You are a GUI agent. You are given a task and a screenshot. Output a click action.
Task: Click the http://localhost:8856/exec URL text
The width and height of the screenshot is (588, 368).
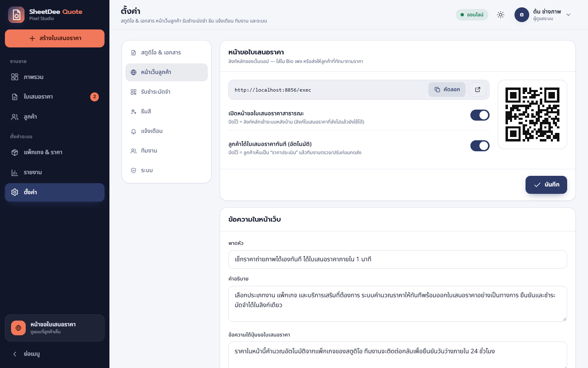[x=273, y=90]
